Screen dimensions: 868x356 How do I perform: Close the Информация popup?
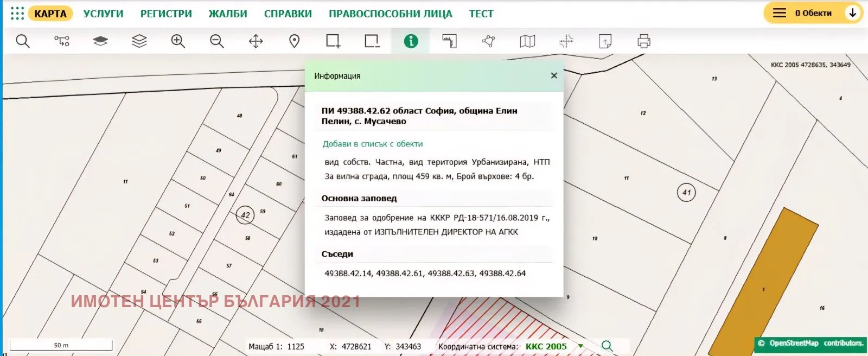(x=554, y=76)
